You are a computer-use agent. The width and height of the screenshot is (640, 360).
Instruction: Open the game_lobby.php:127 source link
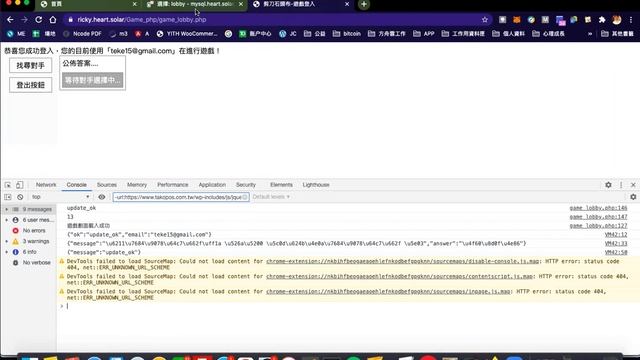coord(598,226)
